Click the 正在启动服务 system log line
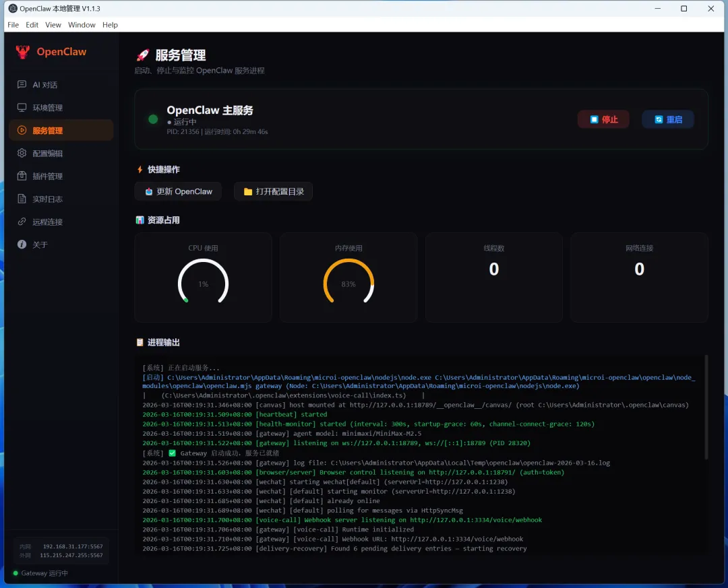Screen dimensions: 728x588 181,368
